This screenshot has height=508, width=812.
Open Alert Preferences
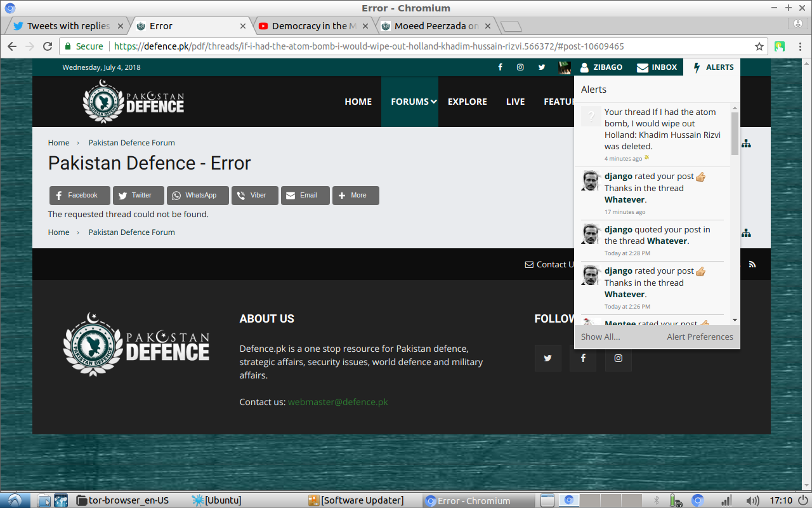click(x=700, y=337)
